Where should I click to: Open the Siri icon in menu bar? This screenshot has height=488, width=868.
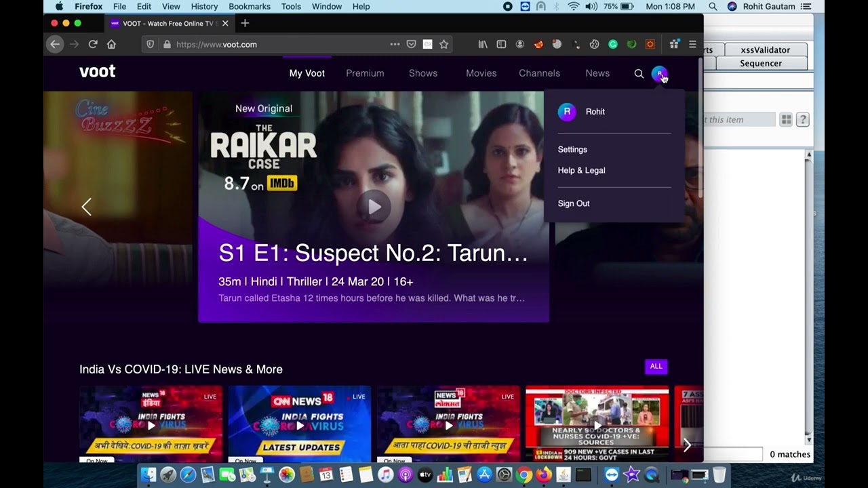tap(732, 6)
